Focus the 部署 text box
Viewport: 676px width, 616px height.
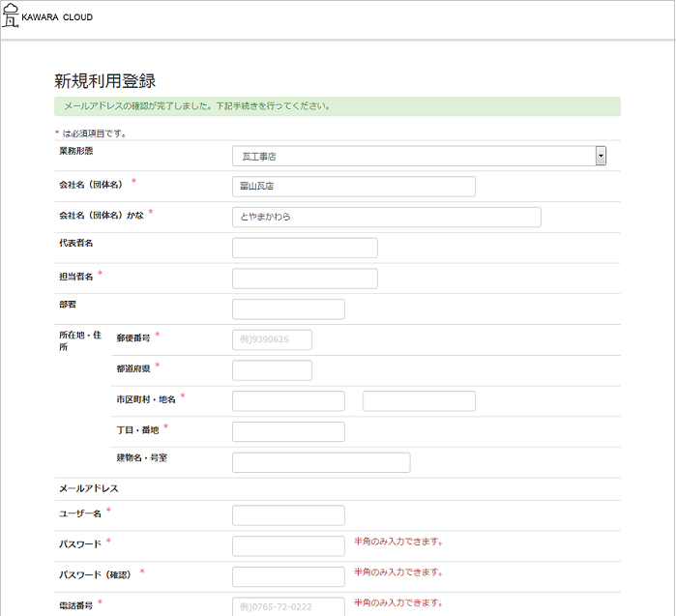pyautogui.click(x=288, y=309)
